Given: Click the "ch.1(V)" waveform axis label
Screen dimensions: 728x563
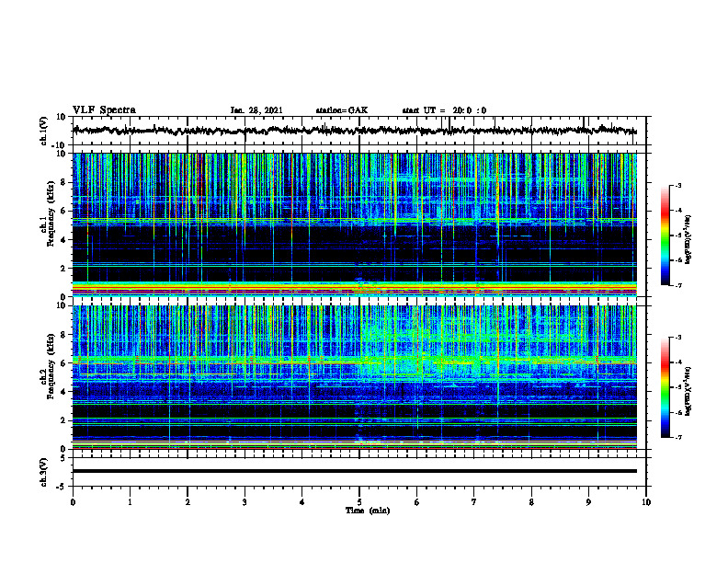Looking at the screenshot, I should tap(44, 131).
